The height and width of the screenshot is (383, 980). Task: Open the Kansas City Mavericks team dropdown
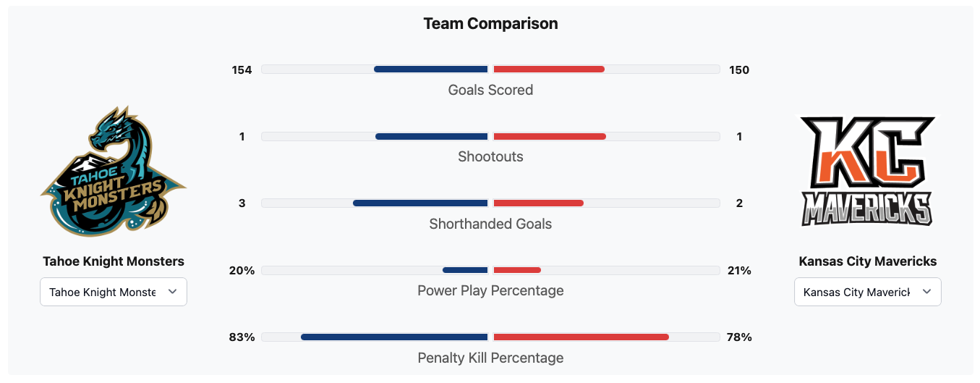point(867,292)
